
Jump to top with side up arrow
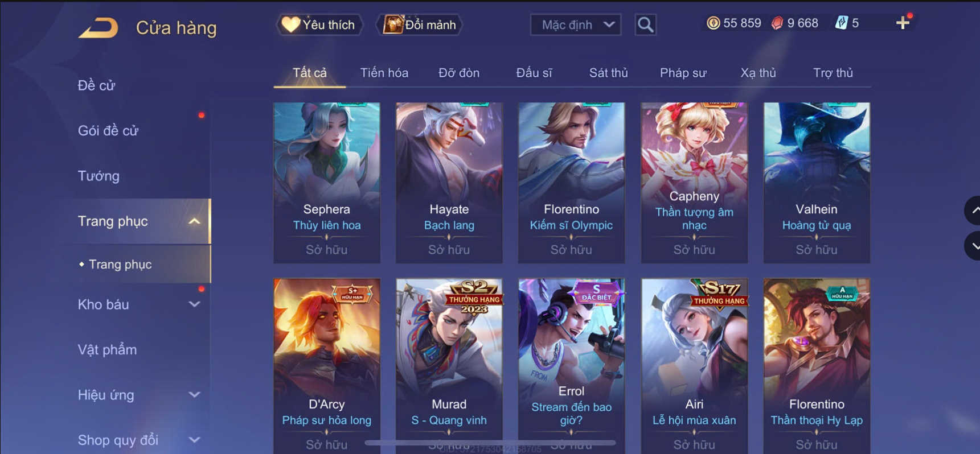tap(973, 211)
